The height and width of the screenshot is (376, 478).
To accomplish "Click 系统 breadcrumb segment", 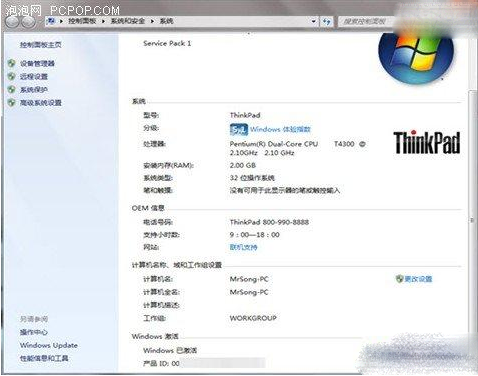I will pos(166,21).
